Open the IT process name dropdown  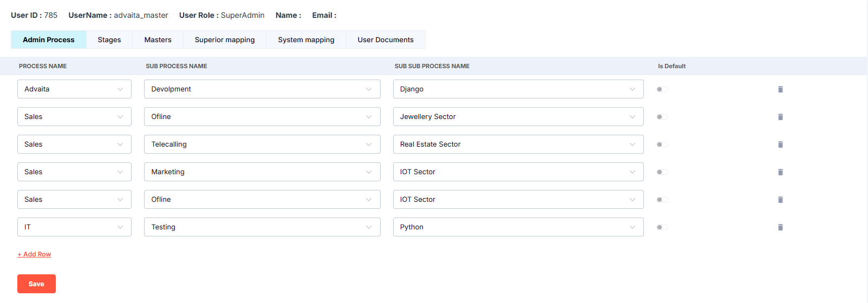point(74,227)
